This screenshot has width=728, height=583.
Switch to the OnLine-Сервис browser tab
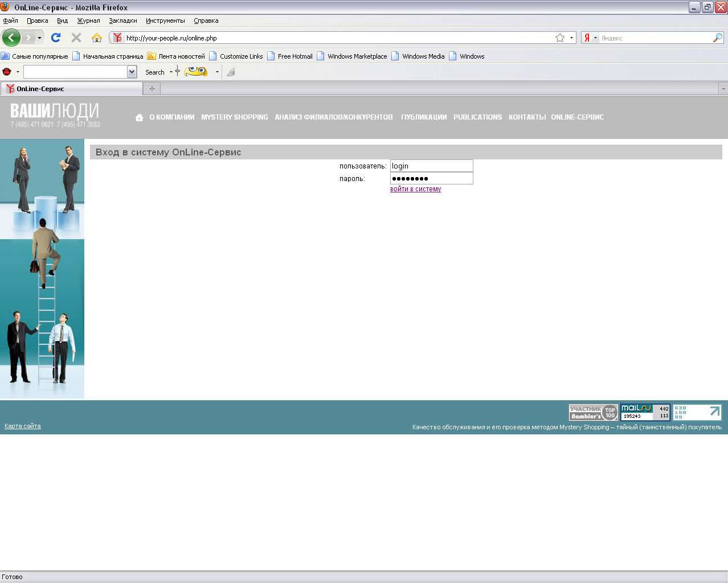tap(71, 89)
